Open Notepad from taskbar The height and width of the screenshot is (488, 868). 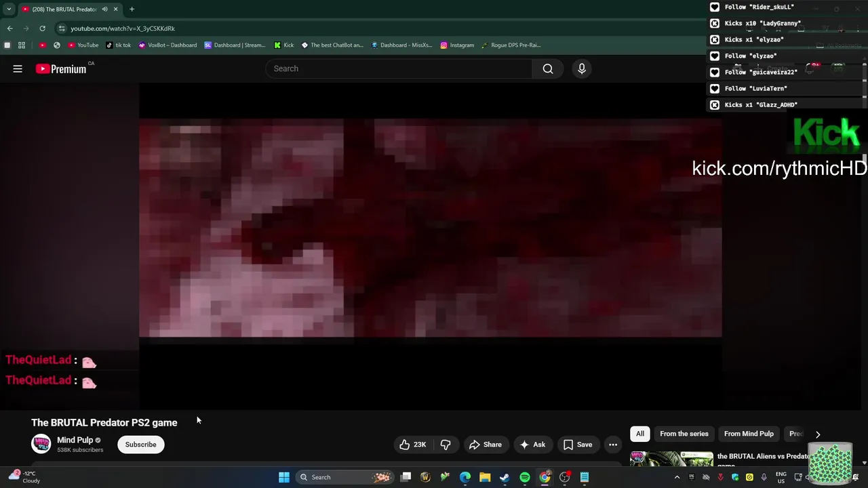tap(585, 477)
